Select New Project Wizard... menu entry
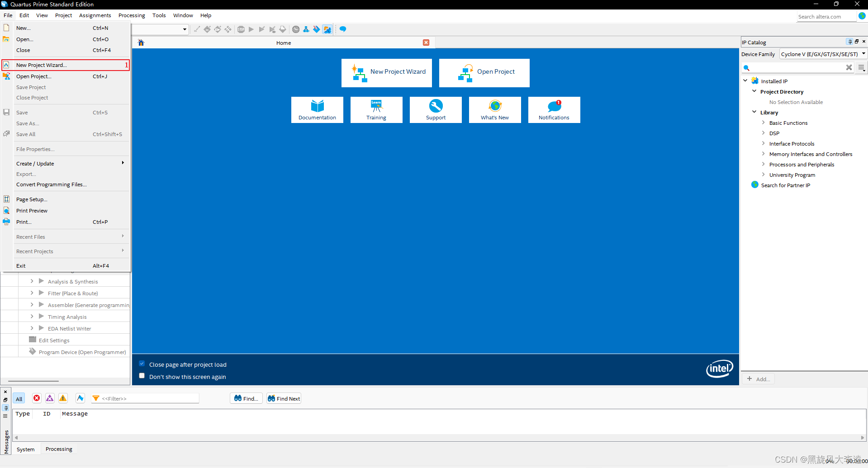Image resolution: width=868 pixels, height=468 pixels. 66,65
